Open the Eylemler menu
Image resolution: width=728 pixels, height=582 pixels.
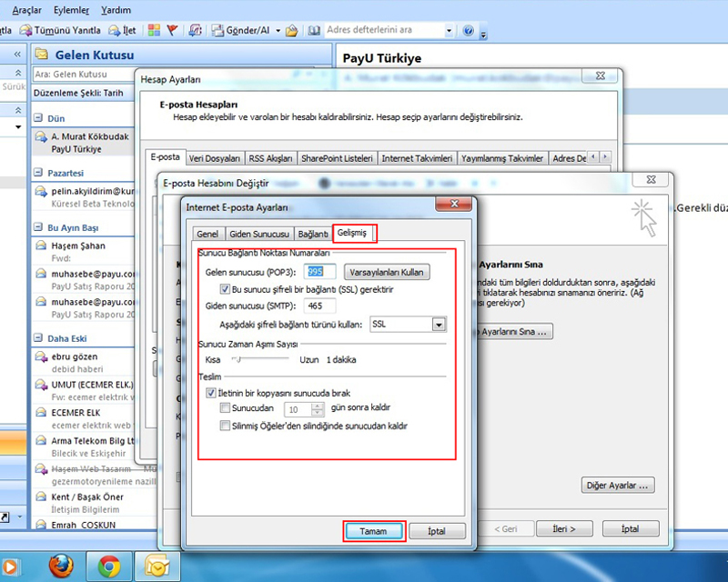click(71, 10)
